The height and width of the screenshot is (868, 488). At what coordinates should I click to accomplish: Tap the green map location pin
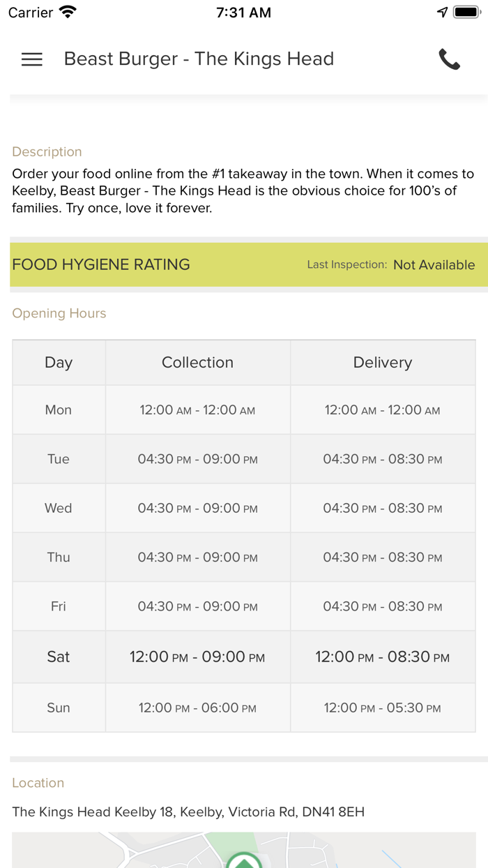coord(244,861)
